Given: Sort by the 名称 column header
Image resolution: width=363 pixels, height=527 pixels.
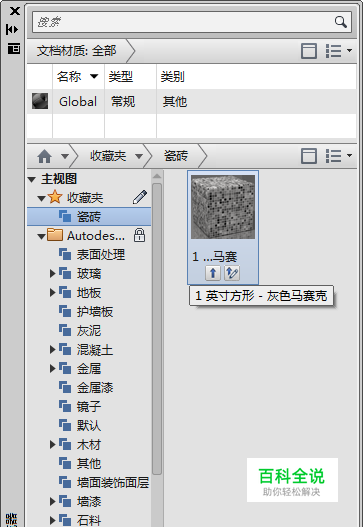Looking at the screenshot, I should coord(78,77).
